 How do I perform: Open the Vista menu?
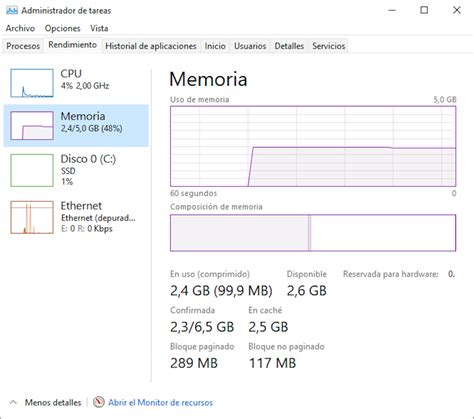click(99, 28)
